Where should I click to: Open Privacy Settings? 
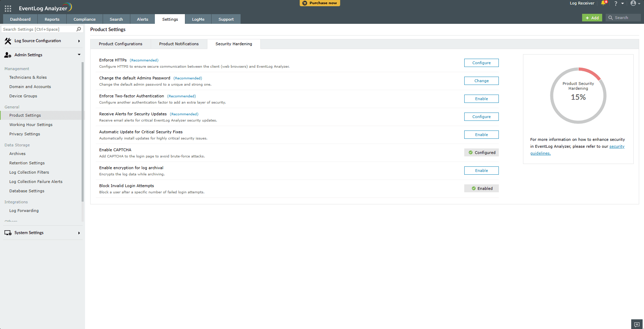coord(25,134)
